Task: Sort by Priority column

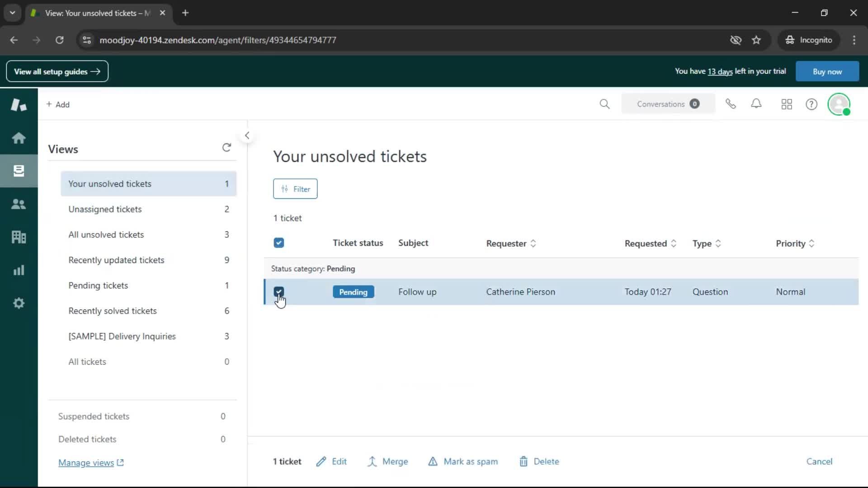Action: tap(795, 244)
